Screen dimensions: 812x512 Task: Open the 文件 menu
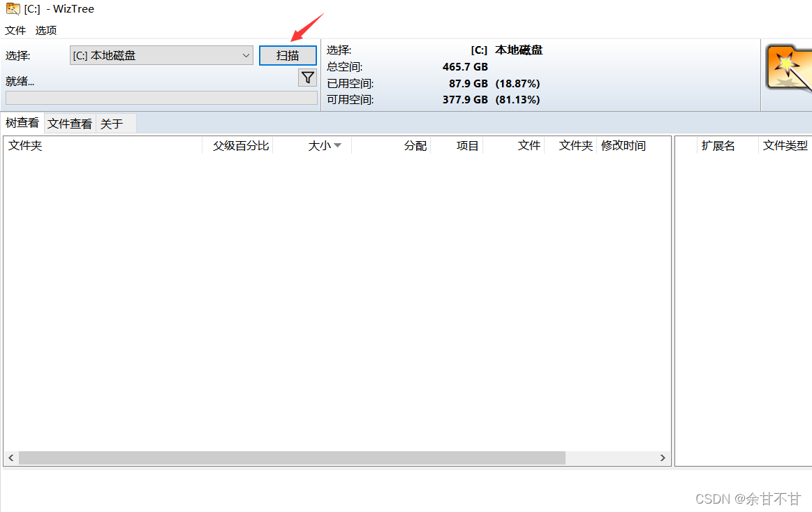click(15, 31)
